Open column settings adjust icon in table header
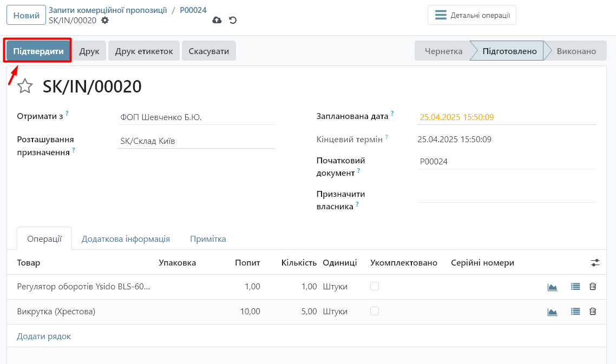 coord(595,263)
